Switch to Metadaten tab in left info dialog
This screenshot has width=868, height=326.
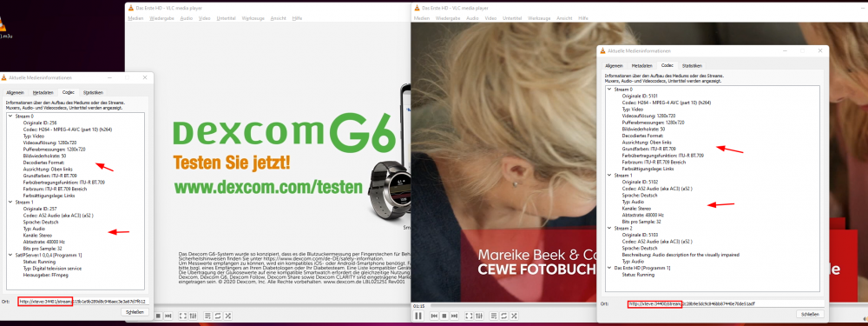coord(43,93)
